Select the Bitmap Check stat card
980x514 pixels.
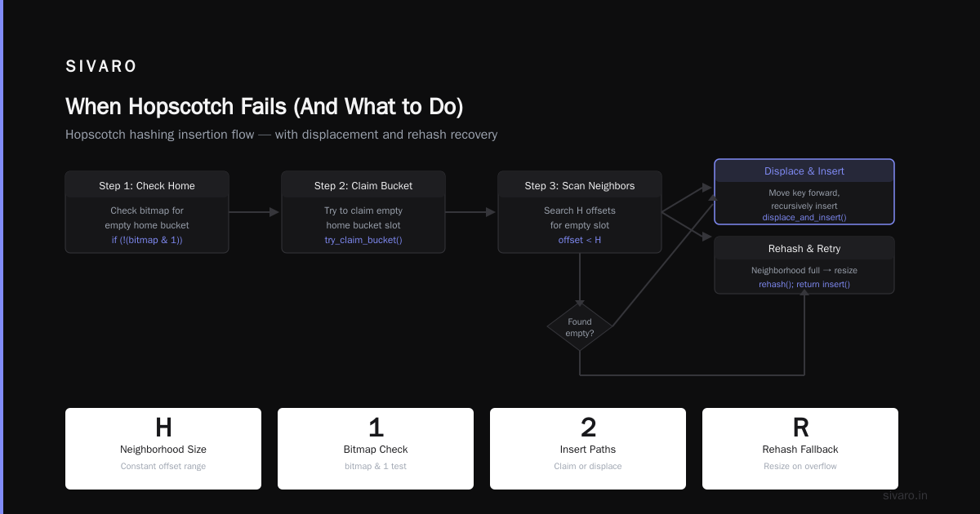376,449
